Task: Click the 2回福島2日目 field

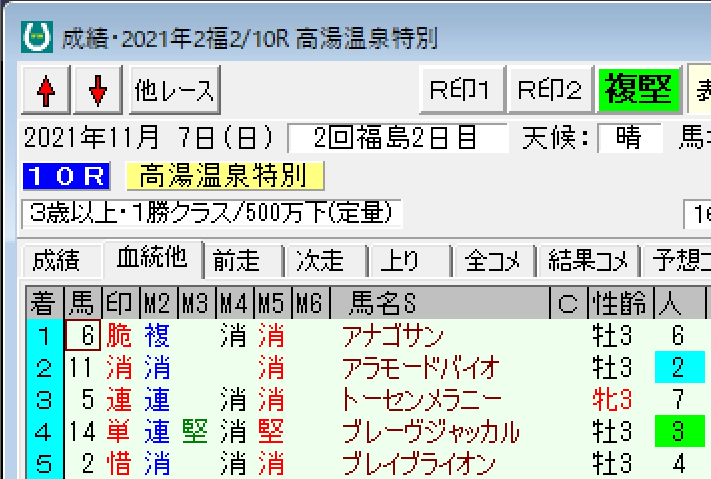Action: (398, 138)
